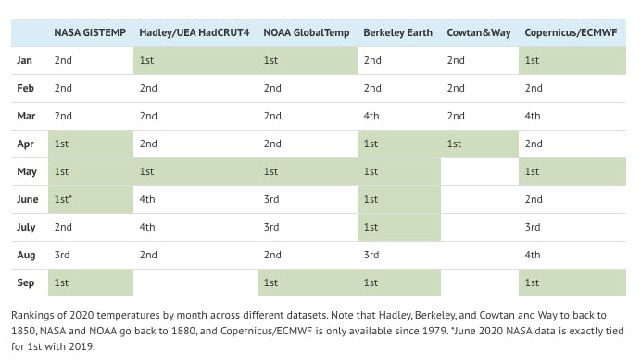Click the May Copernicus/ECMWF 1st cell
The height and width of the screenshot is (364, 641).
tap(572, 171)
